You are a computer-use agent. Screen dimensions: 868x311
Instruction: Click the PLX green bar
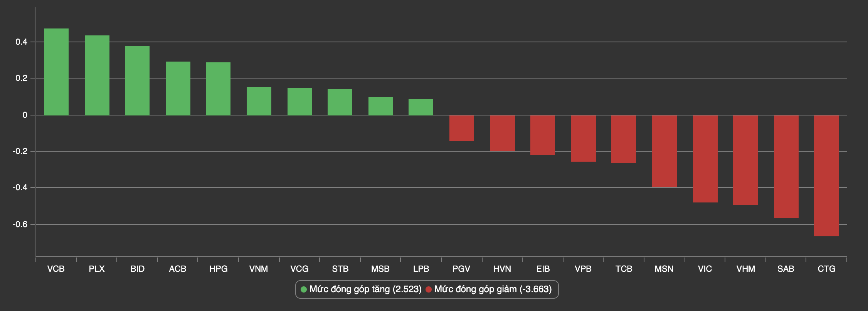click(97, 75)
